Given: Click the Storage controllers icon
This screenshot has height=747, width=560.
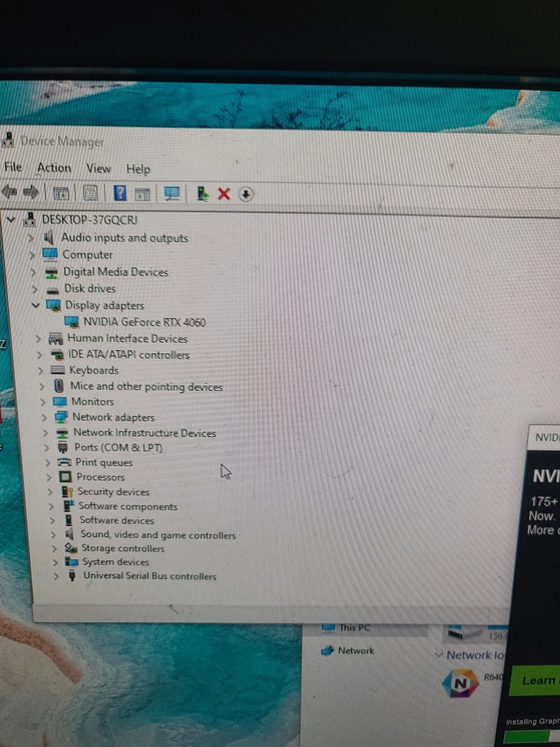Looking at the screenshot, I should [x=71, y=548].
